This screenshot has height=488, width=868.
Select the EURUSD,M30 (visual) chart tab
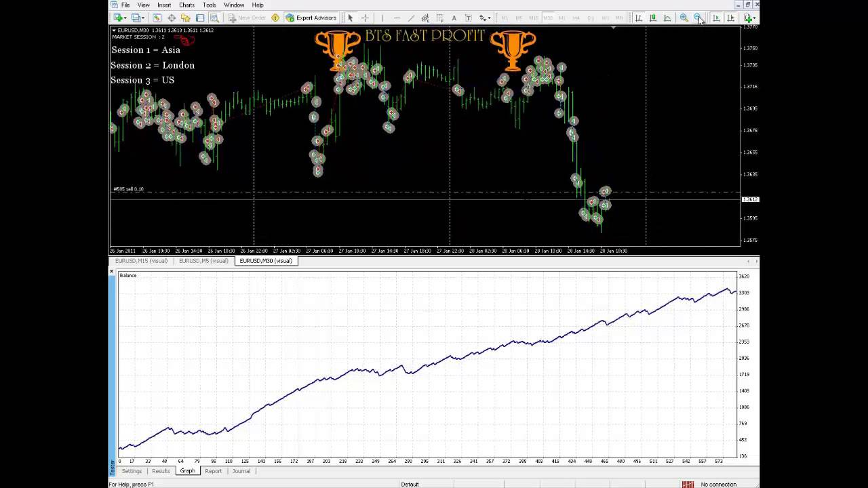coord(266,261)
